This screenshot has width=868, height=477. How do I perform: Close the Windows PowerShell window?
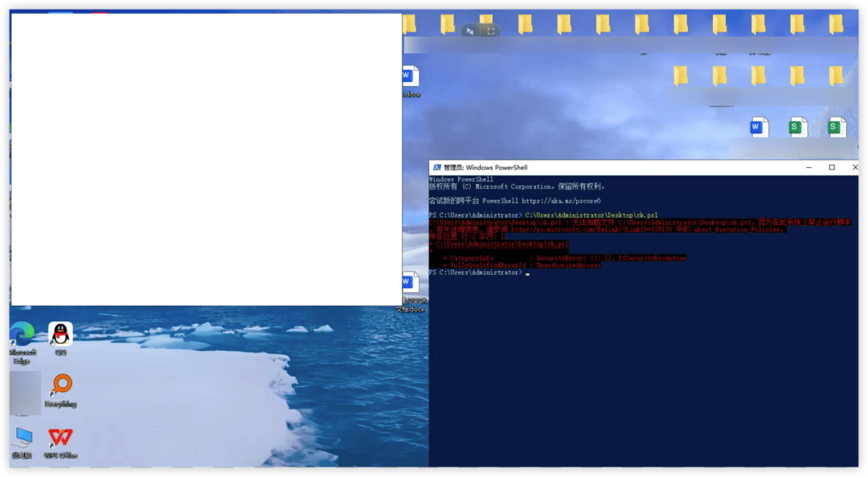(x=854, y=167)
